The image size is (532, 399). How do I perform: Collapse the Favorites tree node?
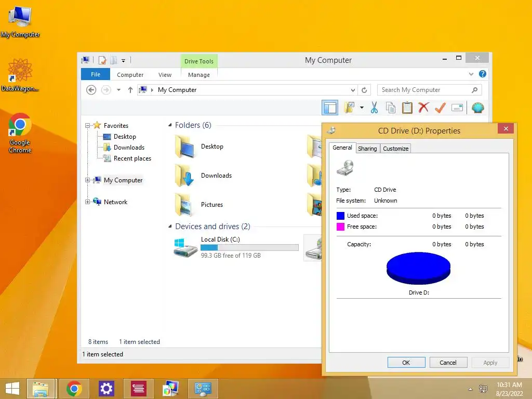[87, 126]
